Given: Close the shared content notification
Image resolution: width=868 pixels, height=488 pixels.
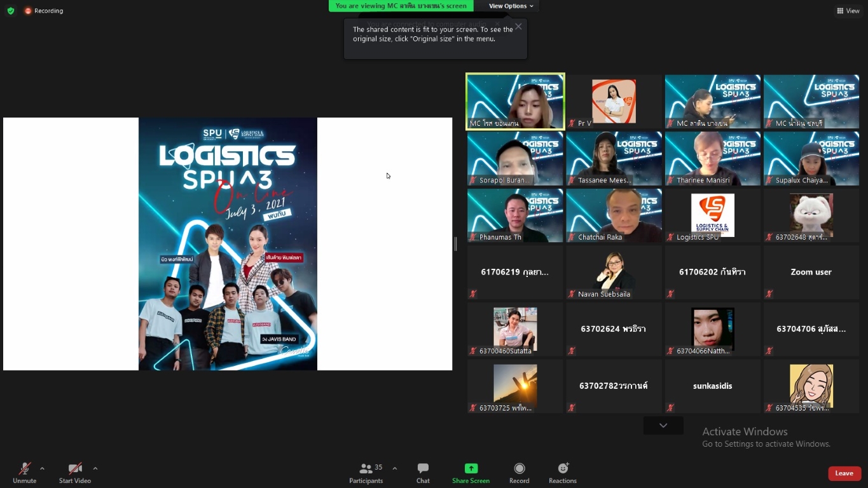Looking at the screenshot, I should (518, 26).
